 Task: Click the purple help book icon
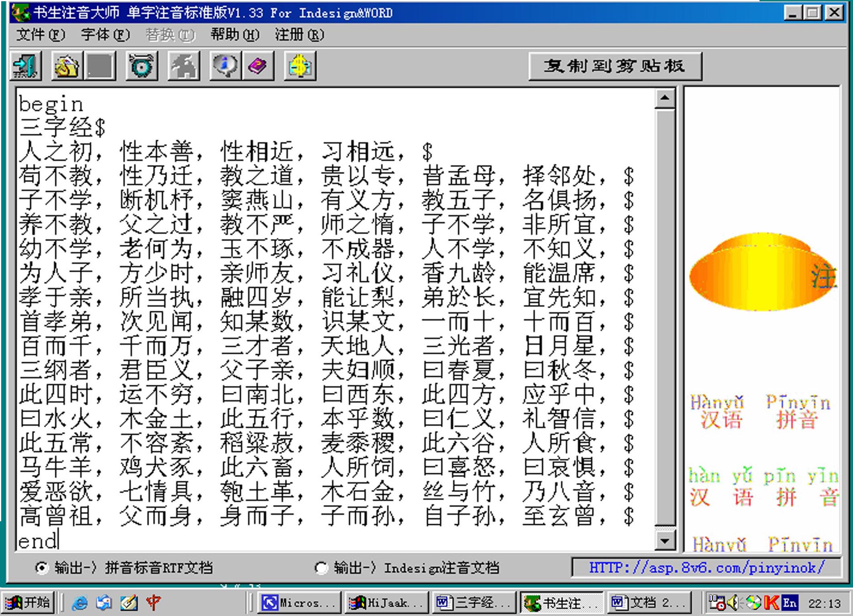coord(258,66)
